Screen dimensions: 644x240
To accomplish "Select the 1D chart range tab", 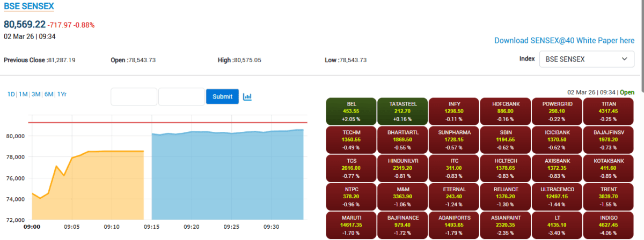I will [x=11, y=94].
